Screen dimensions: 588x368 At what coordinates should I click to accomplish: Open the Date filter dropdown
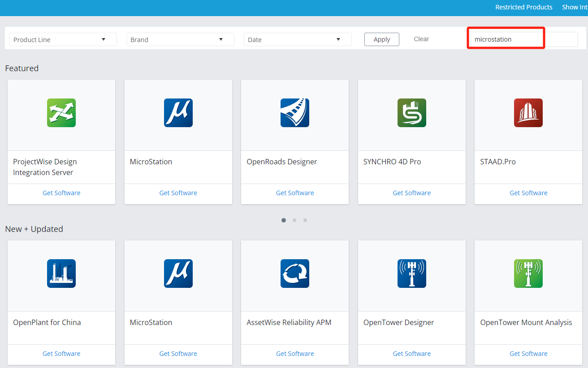click(298, 39)
